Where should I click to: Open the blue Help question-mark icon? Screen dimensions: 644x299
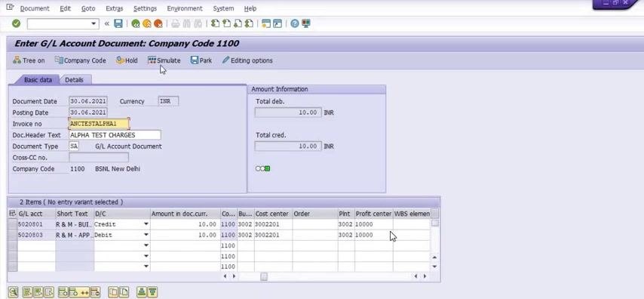click(295, 24)
